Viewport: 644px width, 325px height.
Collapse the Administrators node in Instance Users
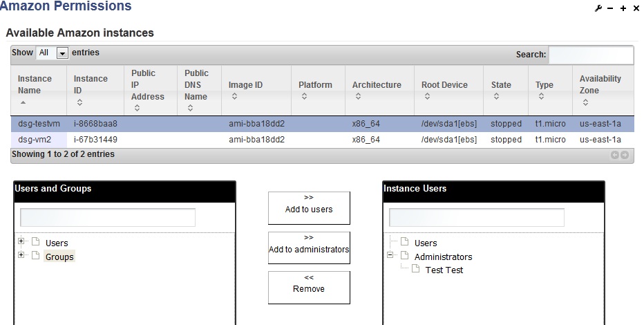click(390, 254)
